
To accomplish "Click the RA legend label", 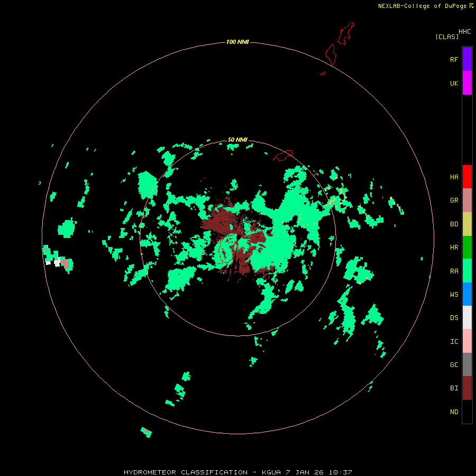I will [x=454, y=271].
